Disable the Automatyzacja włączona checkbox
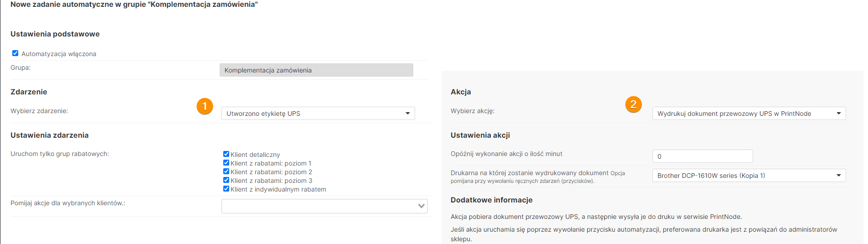The width and height of the screenshot is (868, 244). [x=15, y=53]
